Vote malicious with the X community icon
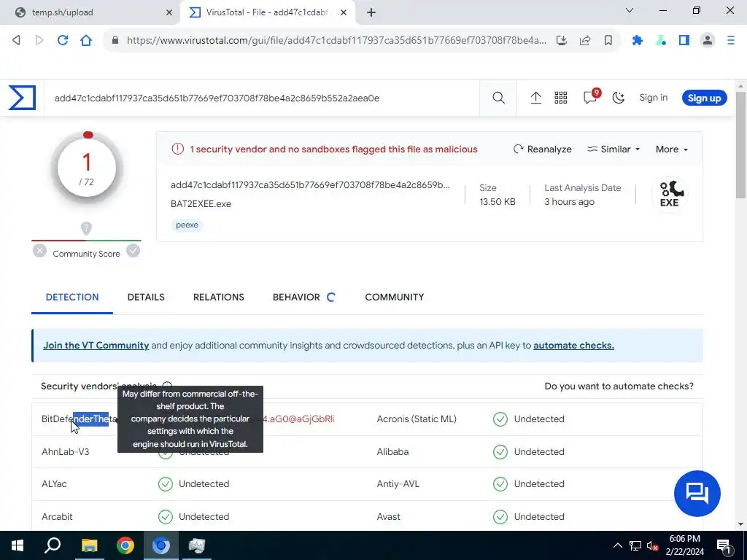 click(39, 251)
